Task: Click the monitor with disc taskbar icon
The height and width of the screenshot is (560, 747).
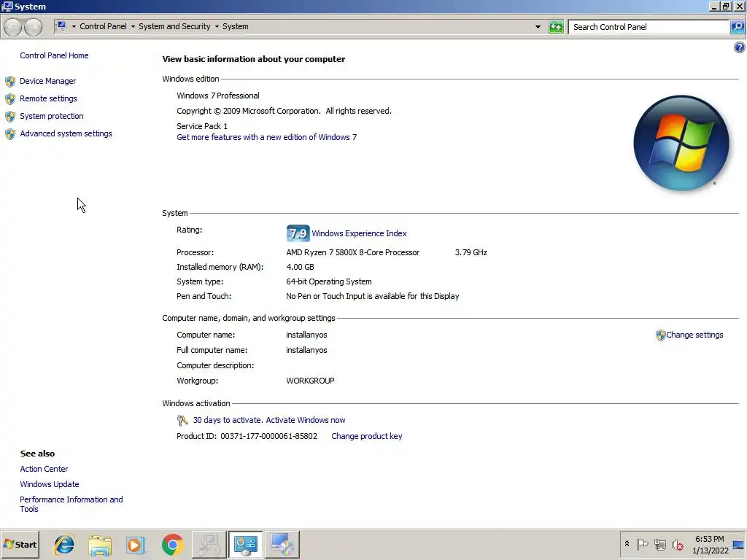Action: point(282,545)
